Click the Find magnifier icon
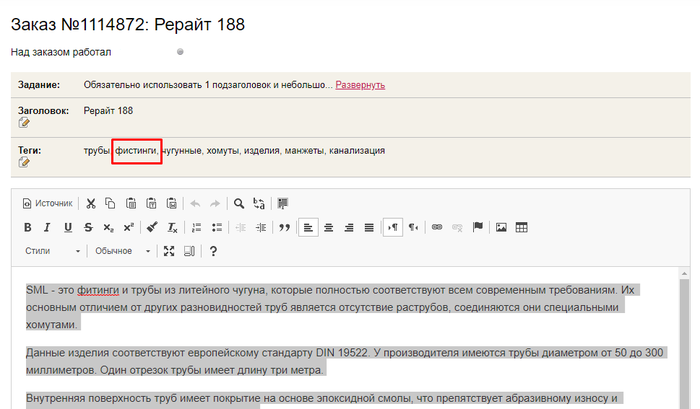Screen dimensions: 700x409 point(239,203)
